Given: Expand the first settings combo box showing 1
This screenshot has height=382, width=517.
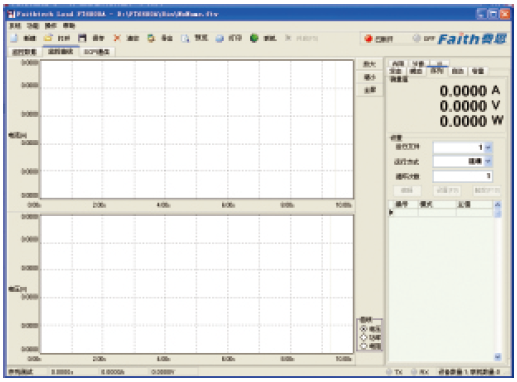Looking at the screenshot, I should point(488,147).
